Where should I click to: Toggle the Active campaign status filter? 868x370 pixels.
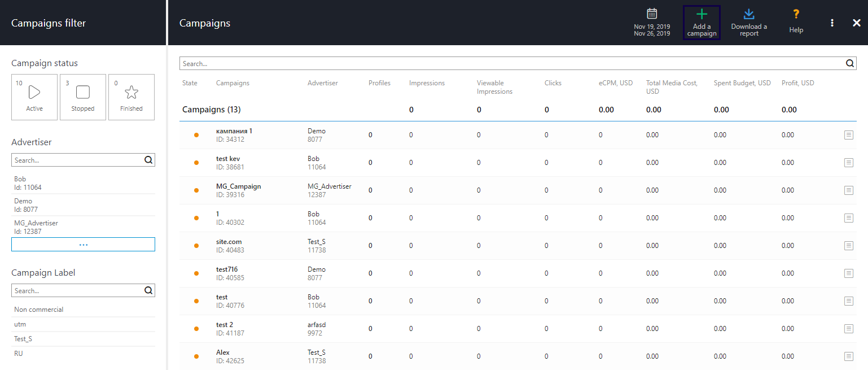(x=34, y=97)
